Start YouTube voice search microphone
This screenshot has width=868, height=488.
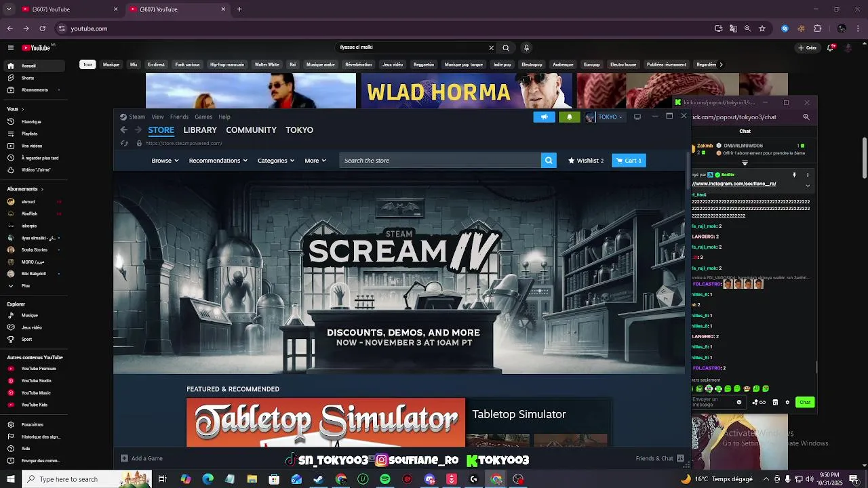[x=526, y=47]
